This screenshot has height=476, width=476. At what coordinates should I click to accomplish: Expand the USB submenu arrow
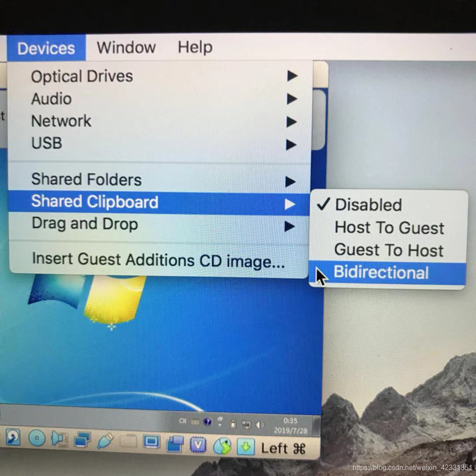291,145
